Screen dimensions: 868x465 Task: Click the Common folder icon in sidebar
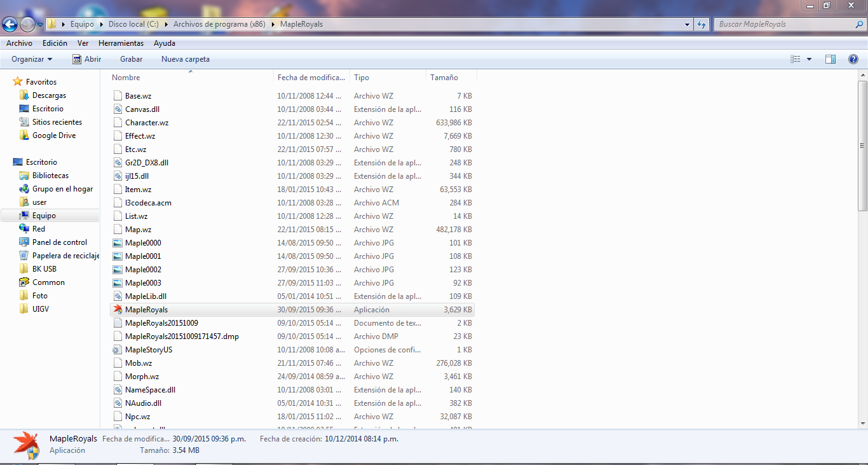pos(24,282)
